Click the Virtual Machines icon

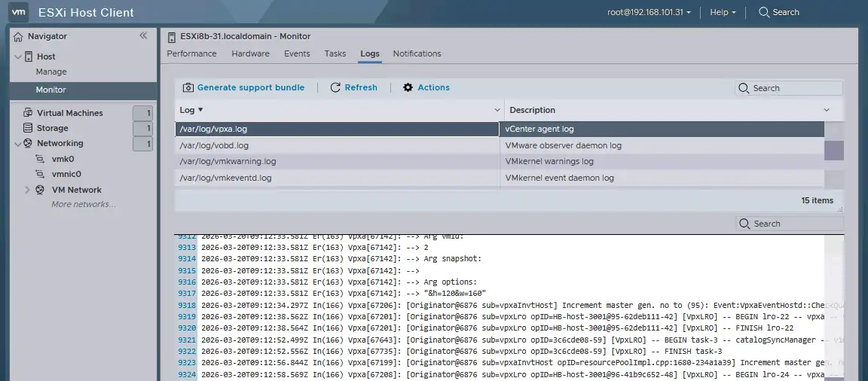click(28, 113)
